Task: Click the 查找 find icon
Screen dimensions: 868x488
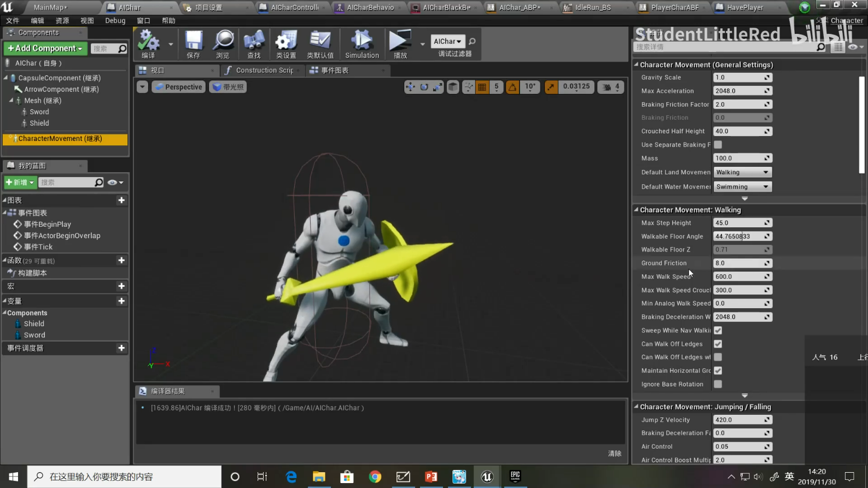Action: tap(254, 44)
